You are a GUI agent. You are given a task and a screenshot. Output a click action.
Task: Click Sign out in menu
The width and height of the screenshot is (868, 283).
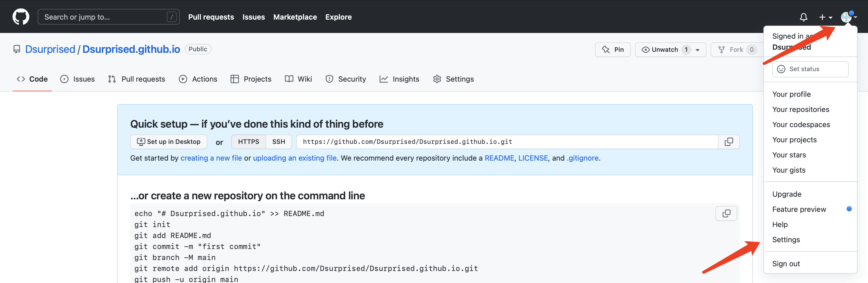coord(786,264)
